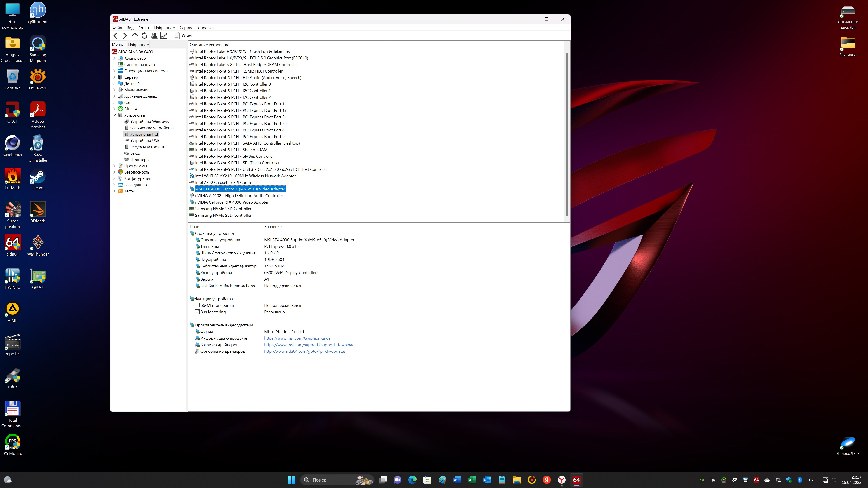Open the aida64 drvupdates link
The width and height of the screenshot is (868, 488).
(305, 351)
